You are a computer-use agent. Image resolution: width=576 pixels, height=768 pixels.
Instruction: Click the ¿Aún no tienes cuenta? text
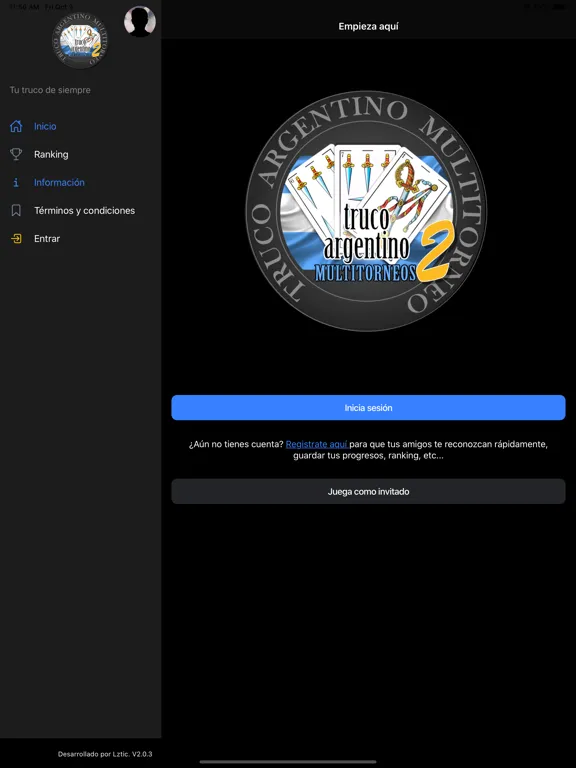point(236,444)
